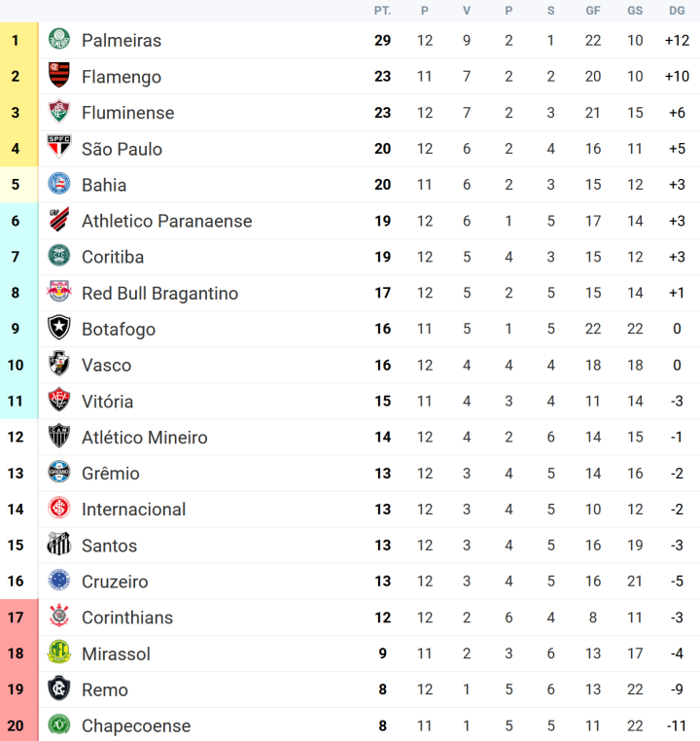Click the Palmeiras club crest
Image resolution: width=700 pixels, height=741 pixels.
tap(59, 39)
